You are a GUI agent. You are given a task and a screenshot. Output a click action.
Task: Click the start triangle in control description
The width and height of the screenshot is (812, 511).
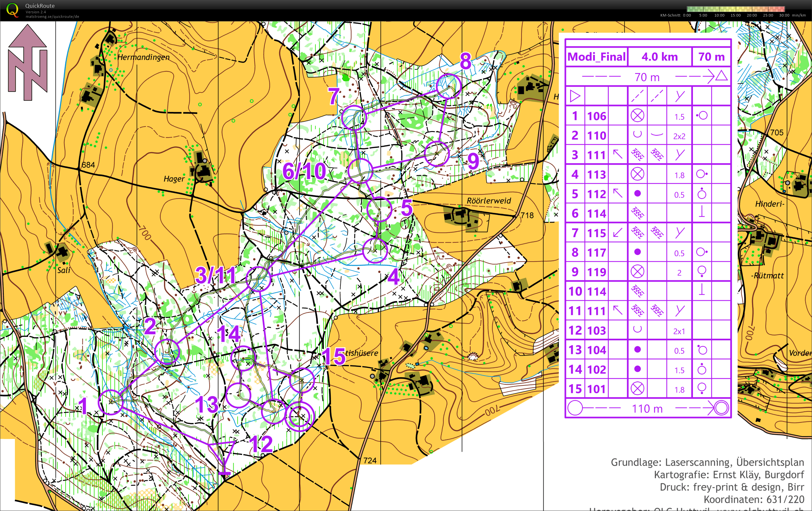tap(575, 96)
